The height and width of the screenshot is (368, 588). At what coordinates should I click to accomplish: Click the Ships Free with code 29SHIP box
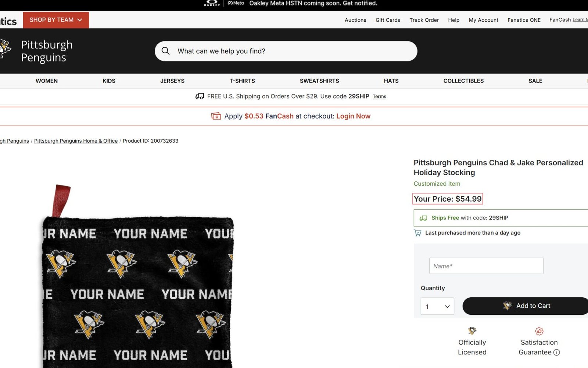point(501,218)
